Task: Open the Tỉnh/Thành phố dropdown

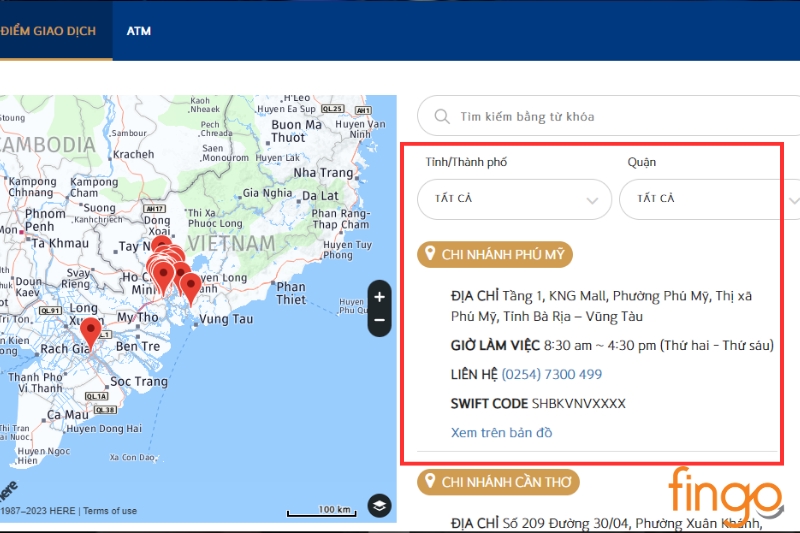Action: point(514,199)
